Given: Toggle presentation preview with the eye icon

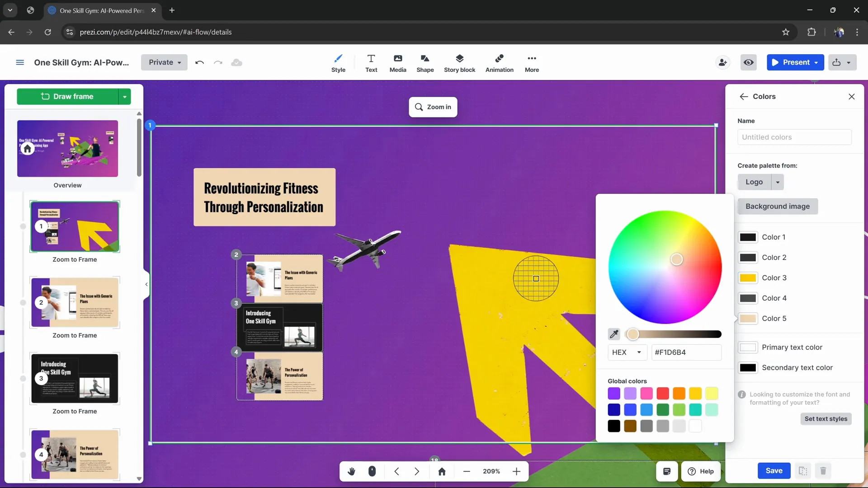Looking at the screenshot, I should coord(749,62).
